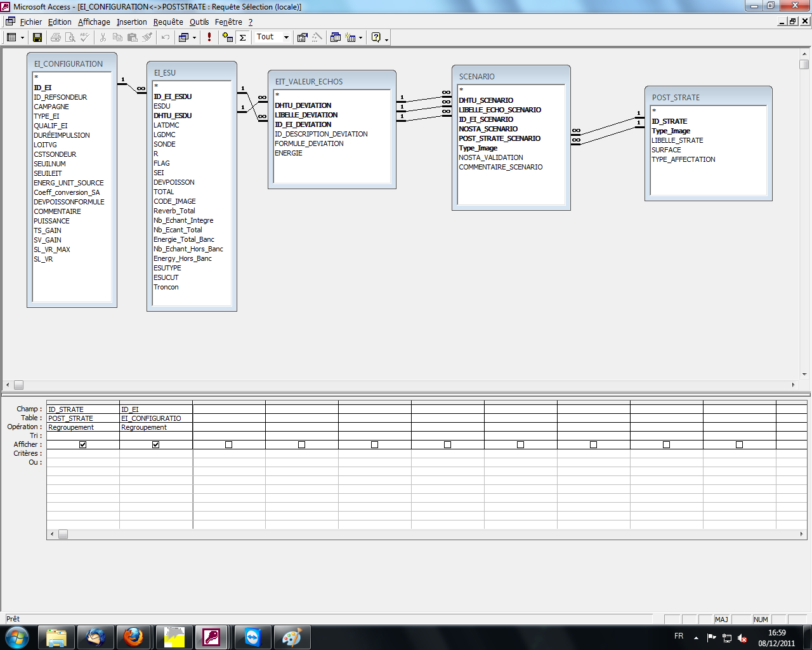
Task: Click the diagram pane vertical scrollbar thumb
Action: coord(804,64)
